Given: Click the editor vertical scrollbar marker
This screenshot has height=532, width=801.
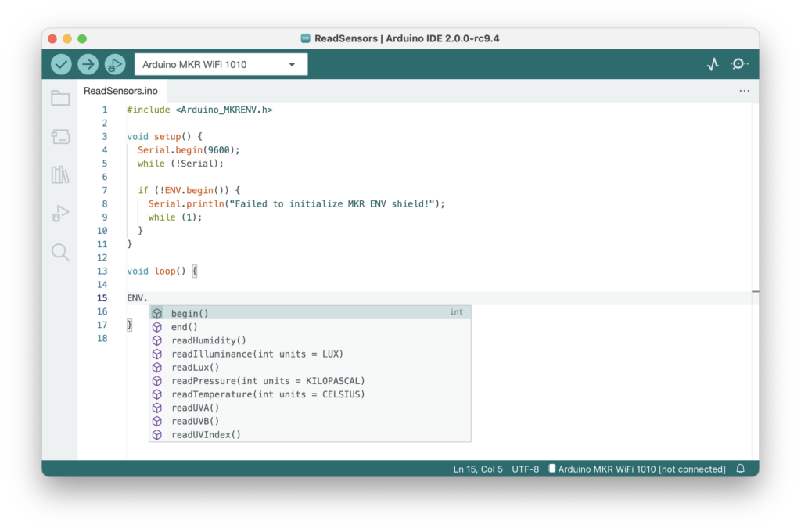Looking at the screenshot, I should tap(755, 291).
